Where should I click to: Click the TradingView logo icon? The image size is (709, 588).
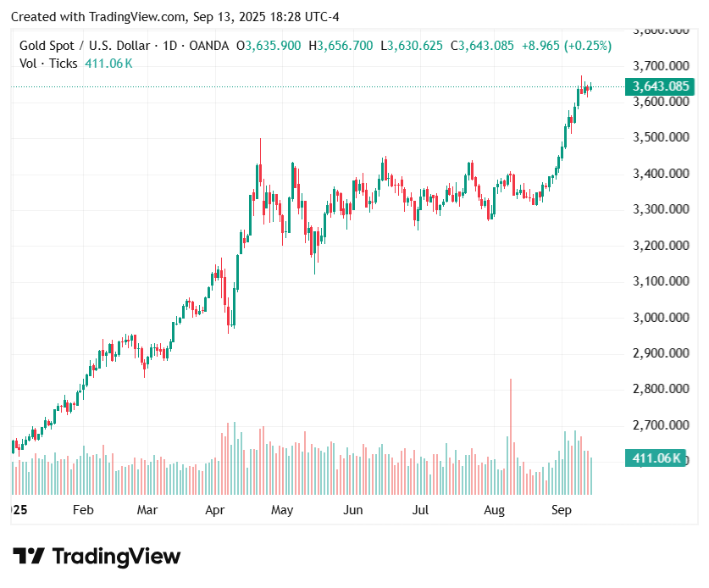[29, 557]
